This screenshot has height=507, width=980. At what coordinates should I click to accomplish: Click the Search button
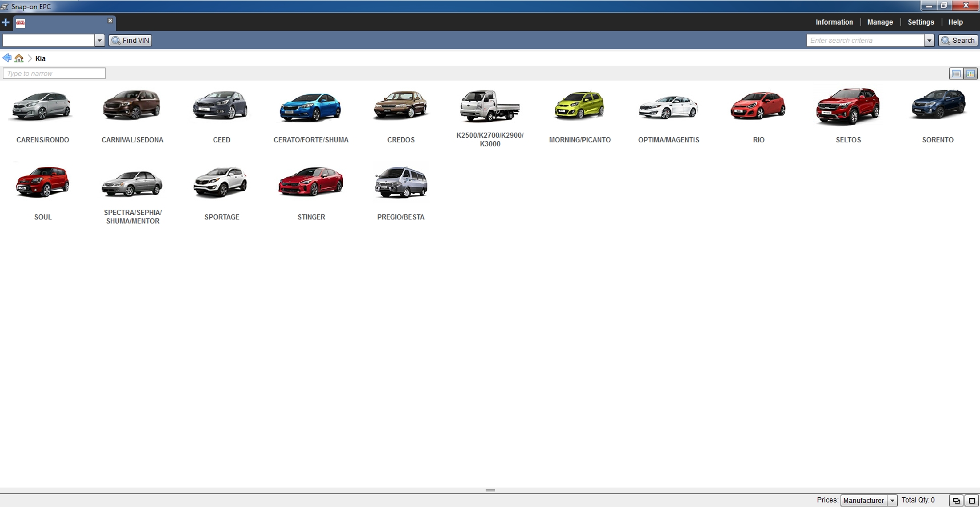(x=958, y=41)
